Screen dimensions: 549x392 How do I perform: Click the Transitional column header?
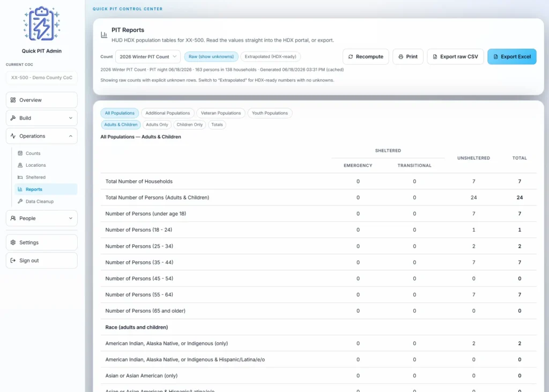click(414, 165)
